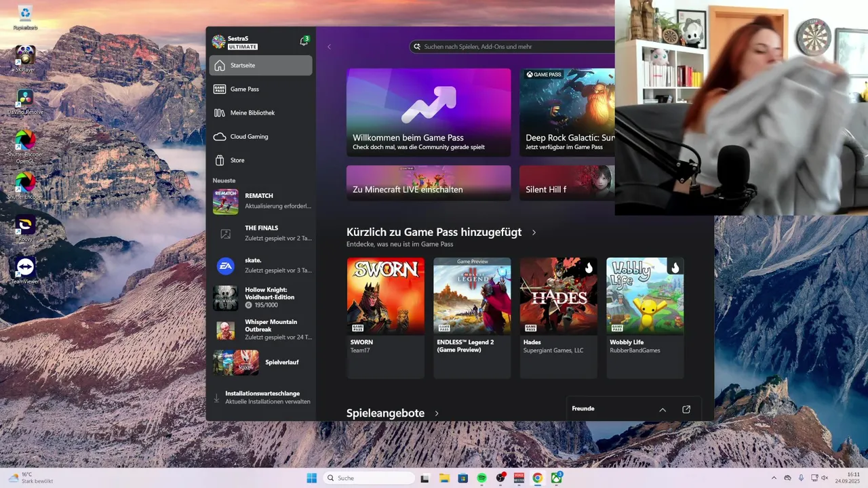
Task: Open OBS Studio from taskbar
Action: 500,478
